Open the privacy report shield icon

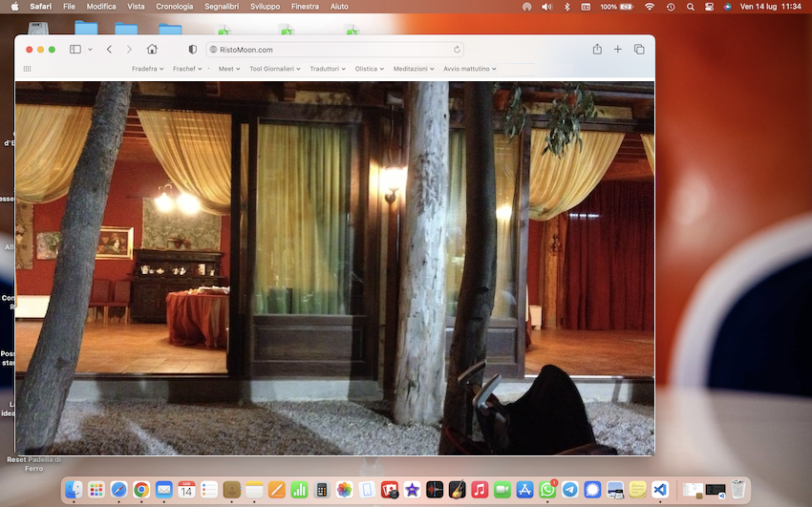[x=193, y=49]
